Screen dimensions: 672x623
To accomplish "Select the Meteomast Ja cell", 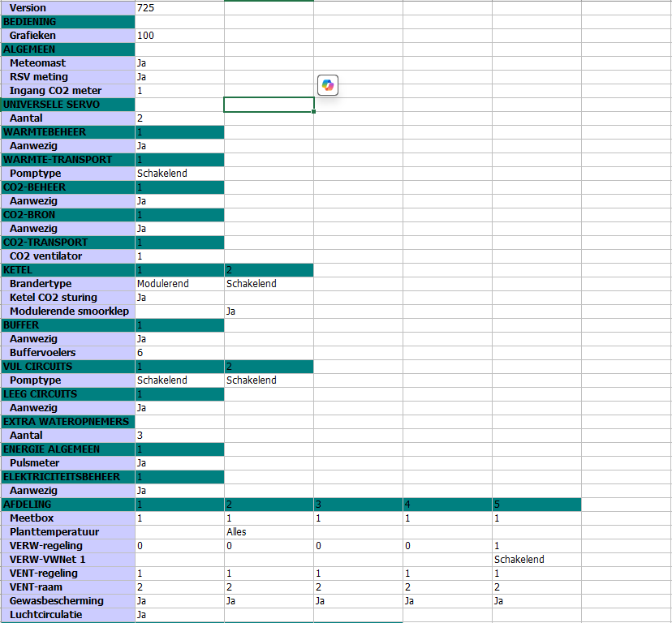I will [179, 63].
